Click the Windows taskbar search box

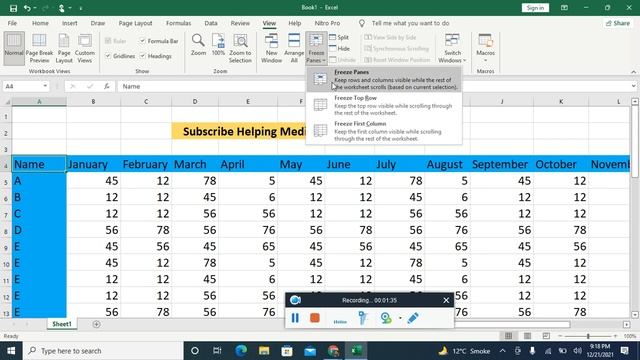click(103, 351)
